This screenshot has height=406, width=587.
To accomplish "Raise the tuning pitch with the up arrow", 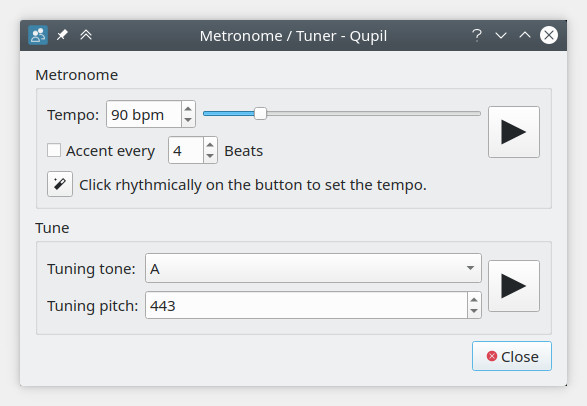I will coord(474,299).
